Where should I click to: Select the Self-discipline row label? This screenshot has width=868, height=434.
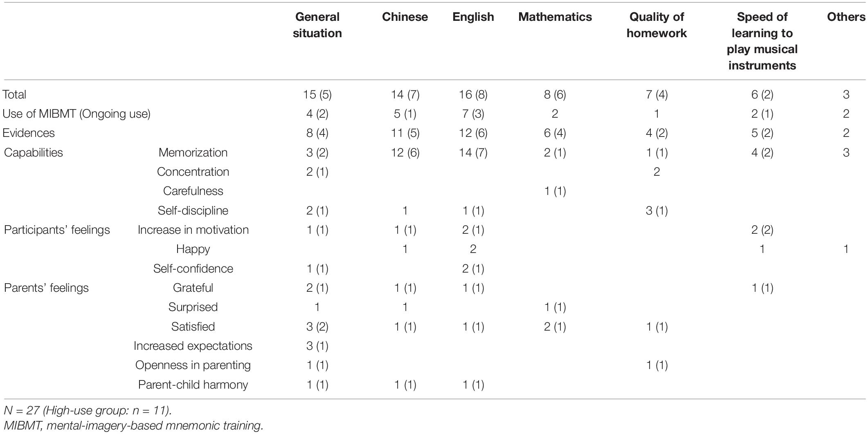pos(193,210)
